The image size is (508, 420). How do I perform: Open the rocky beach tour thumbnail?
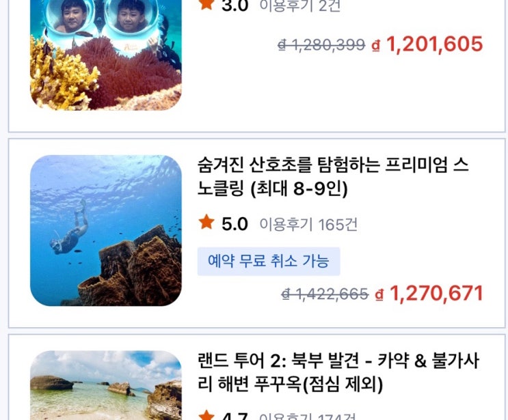105,385
